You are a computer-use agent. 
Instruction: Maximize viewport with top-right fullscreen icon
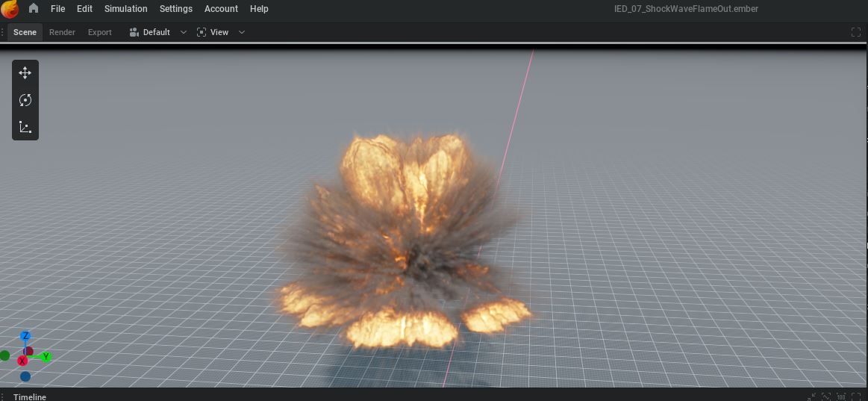pos(856,32)
